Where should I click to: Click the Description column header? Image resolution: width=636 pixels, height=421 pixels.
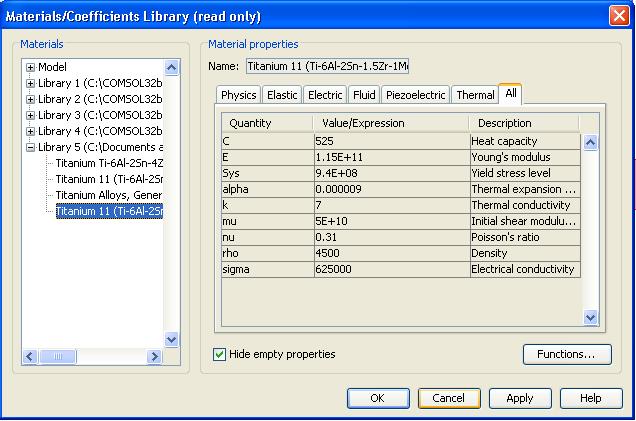point(524,123)
